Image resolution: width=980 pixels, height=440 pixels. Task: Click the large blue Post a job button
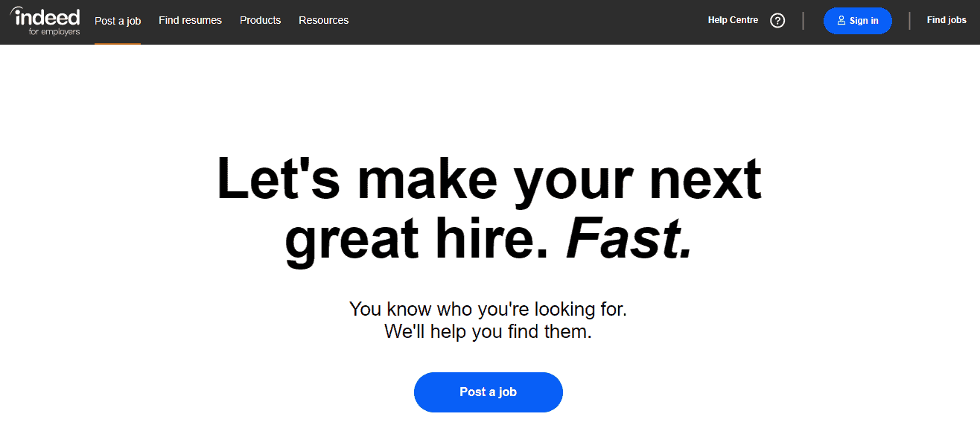pos(488,392)
